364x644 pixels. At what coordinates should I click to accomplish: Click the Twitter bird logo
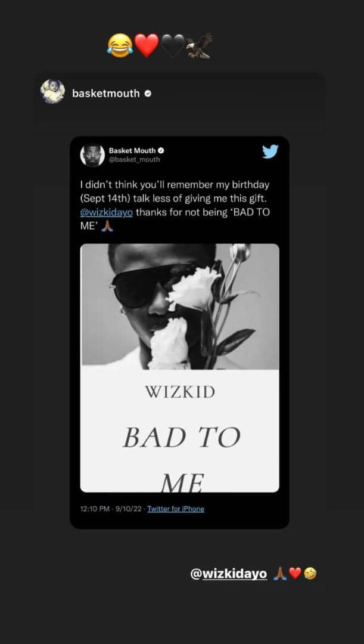point(270,151)
